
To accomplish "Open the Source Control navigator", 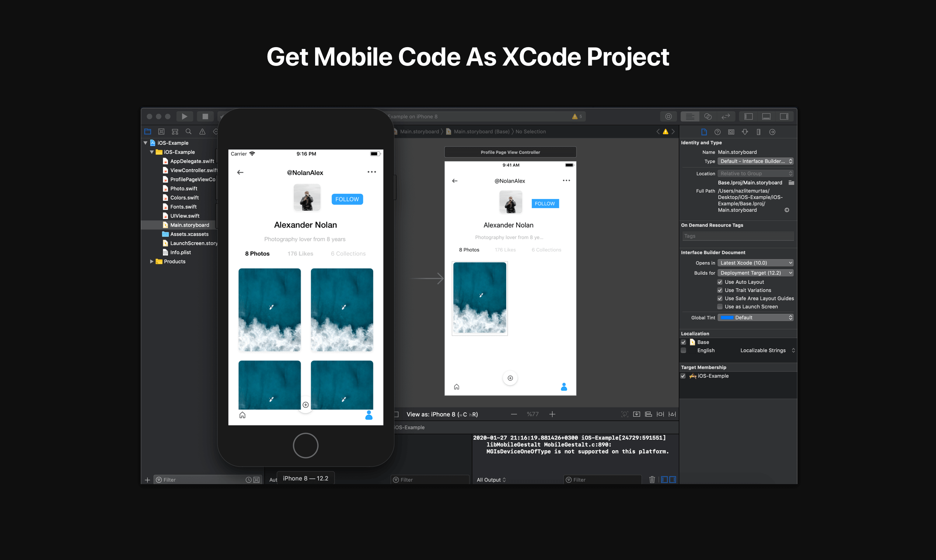I will click(x=161, y=132).
